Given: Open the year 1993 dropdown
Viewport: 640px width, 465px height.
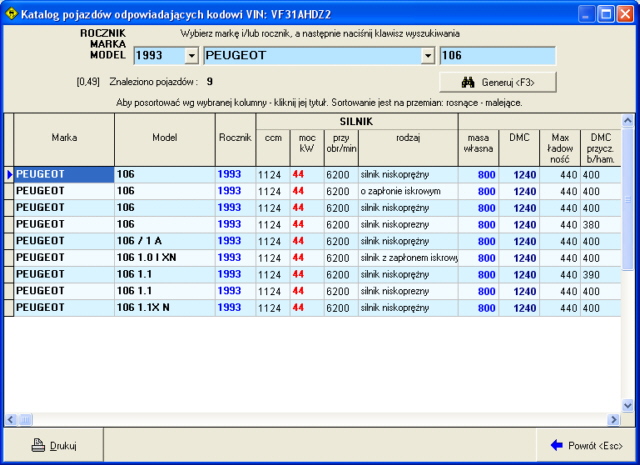Looking at the screenshot, I should pyautogui.click(x=192, y=56).
